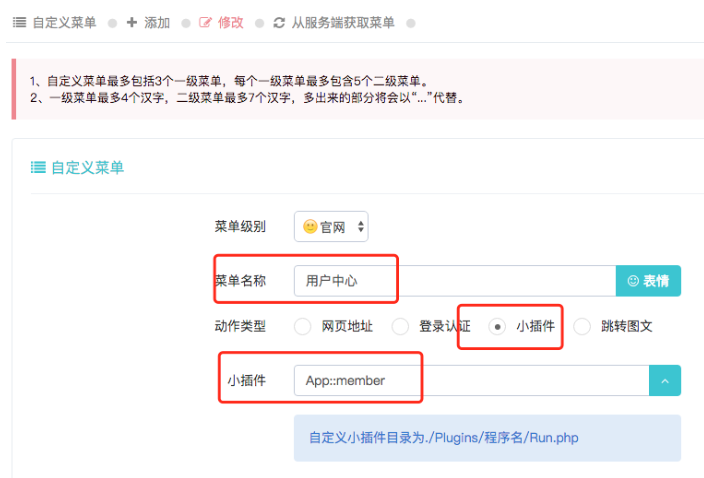Click the smiley icon on 表情 button
This screenshot has height=478, width=704.
633,281
